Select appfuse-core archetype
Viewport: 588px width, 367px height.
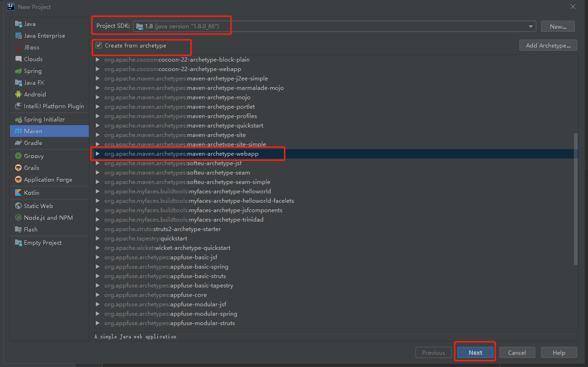coord(156,295)
